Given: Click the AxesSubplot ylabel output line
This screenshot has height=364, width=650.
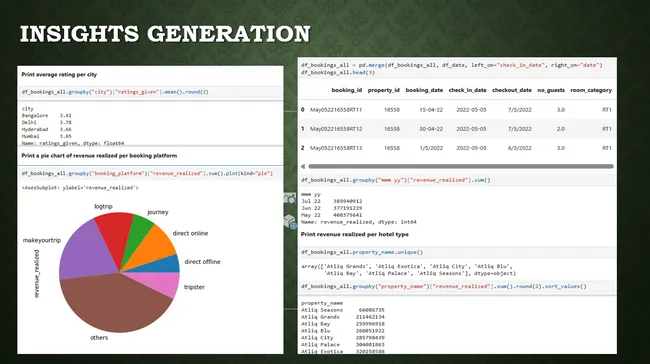Looking at the screenshot, I should click(x=80, y=188).
